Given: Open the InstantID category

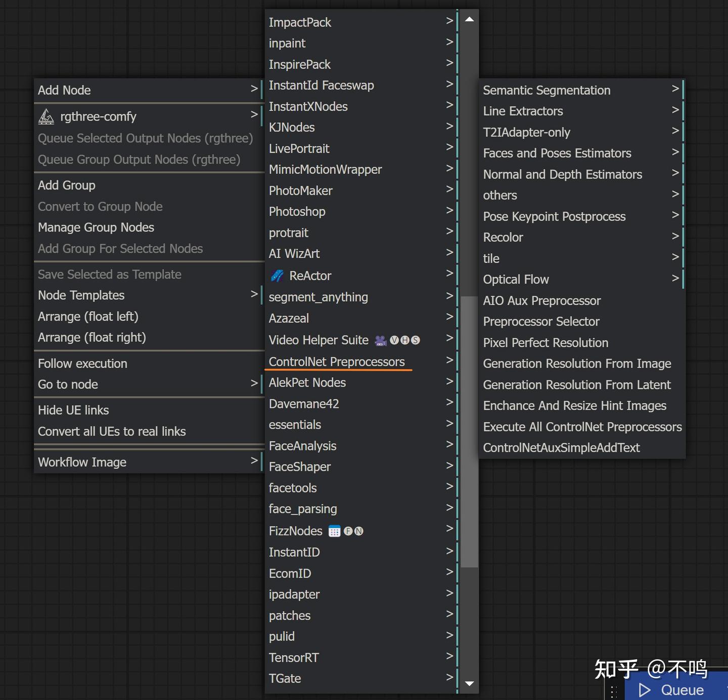Looking at the screenshot, I should click(361, 552).
